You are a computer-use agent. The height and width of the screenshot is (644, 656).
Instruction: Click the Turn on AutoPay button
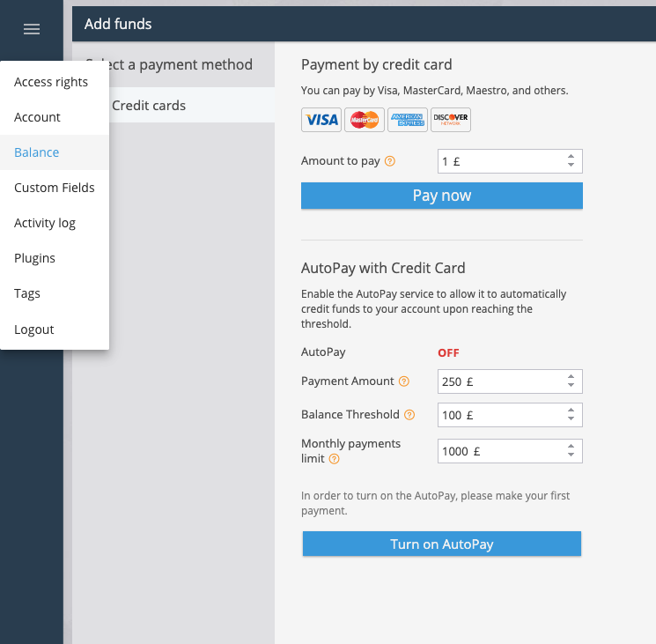[441, 544]
